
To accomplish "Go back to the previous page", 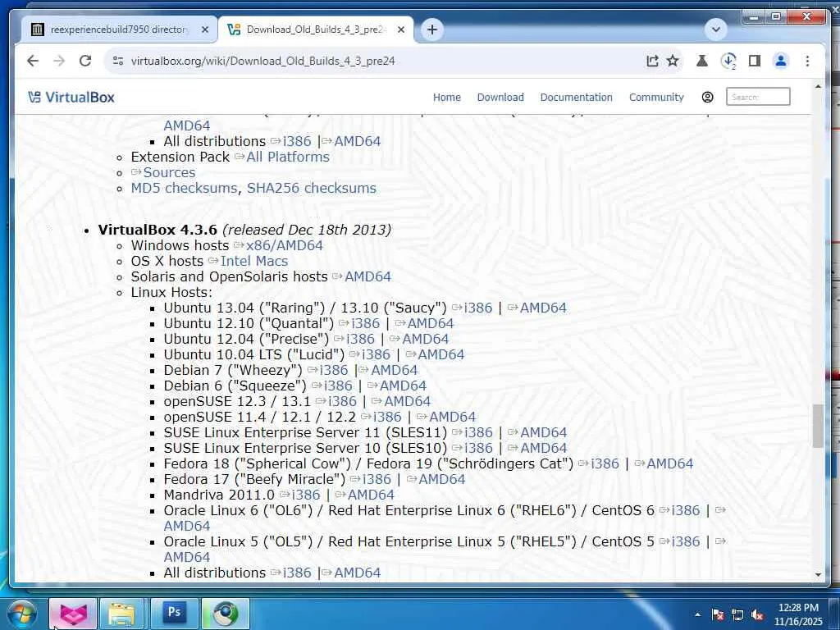I will click(33, 61).
